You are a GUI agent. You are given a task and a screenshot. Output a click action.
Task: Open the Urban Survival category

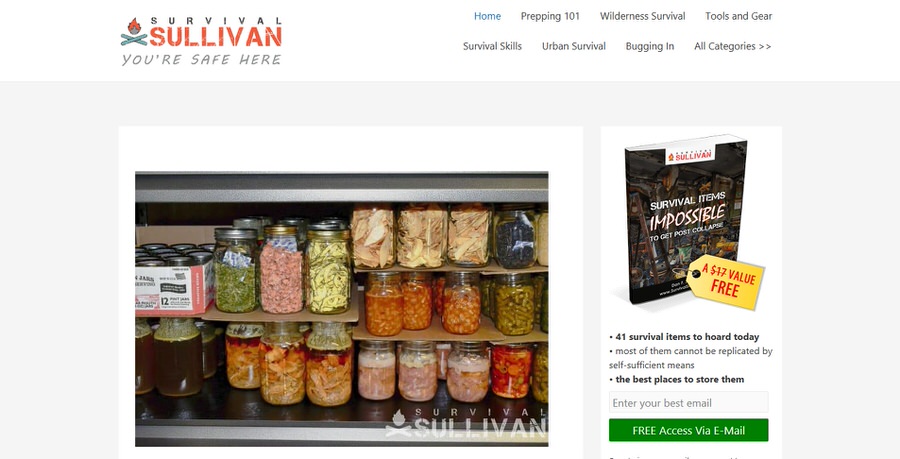pos(573,46)
